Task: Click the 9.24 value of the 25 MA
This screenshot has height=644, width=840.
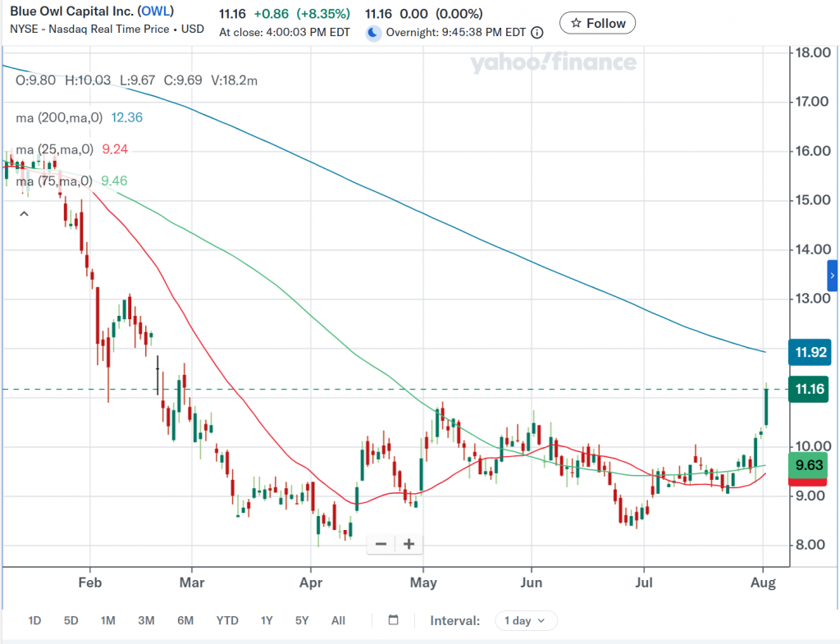Action: [x=115, y=149]
